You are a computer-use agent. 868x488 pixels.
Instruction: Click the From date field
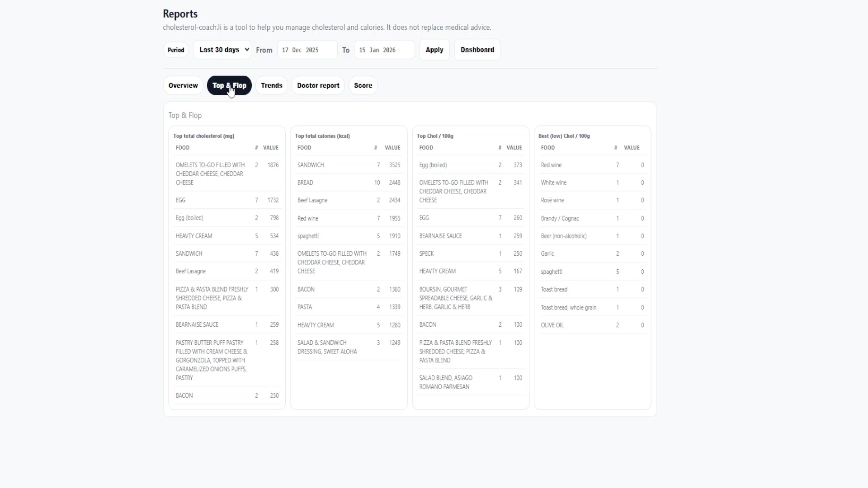point(307,50)
